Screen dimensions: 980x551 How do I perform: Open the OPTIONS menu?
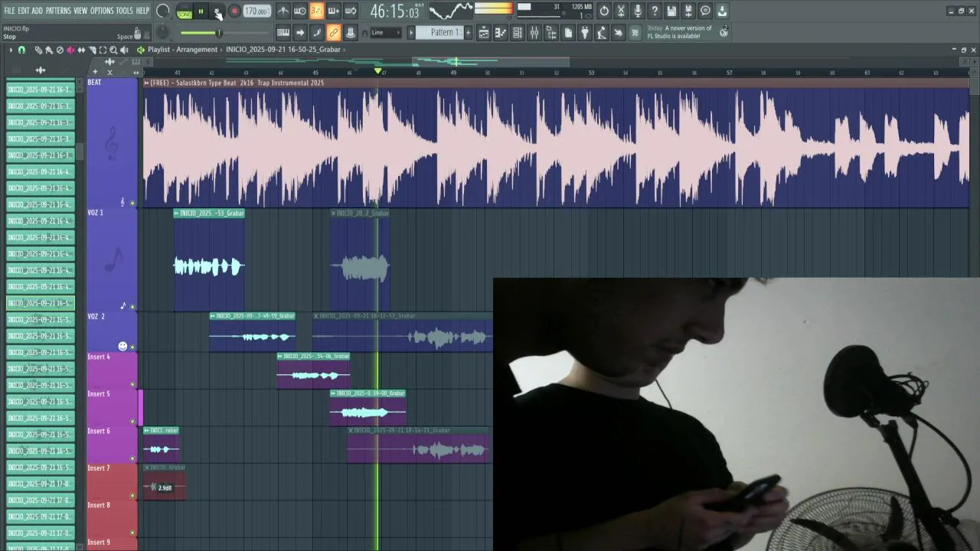(102, 11)
